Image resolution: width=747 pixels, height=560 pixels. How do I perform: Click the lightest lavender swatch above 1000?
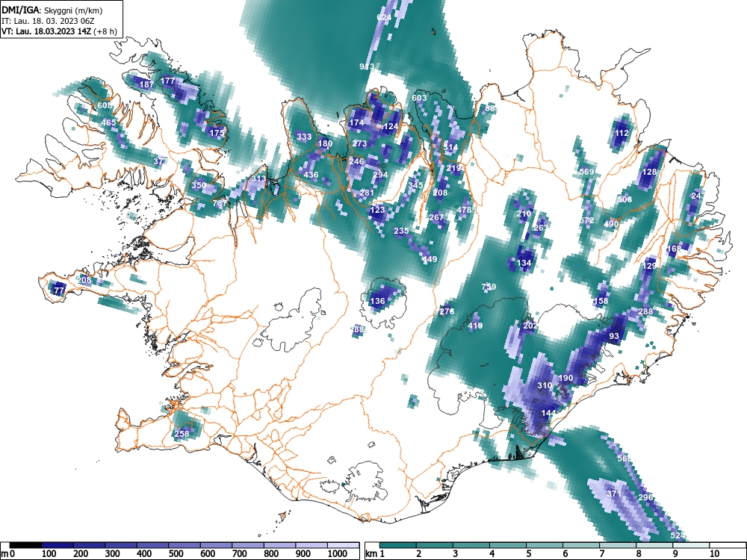click(343, 545)
